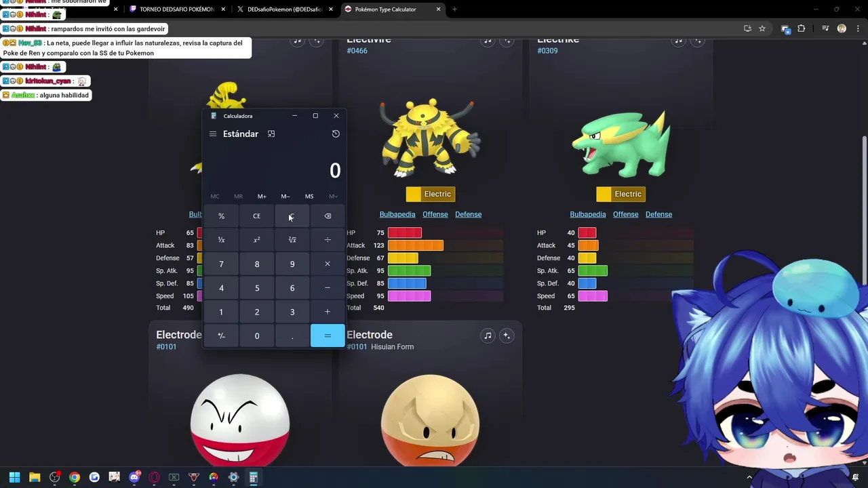
Task: Install app icon in address bar
Action: [x=747, y=28]
